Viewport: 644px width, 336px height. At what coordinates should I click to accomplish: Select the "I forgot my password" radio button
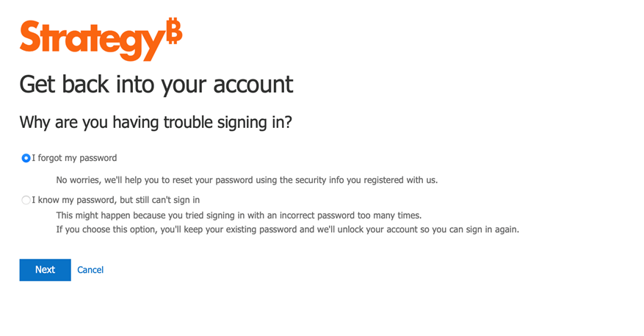point(26,158)
